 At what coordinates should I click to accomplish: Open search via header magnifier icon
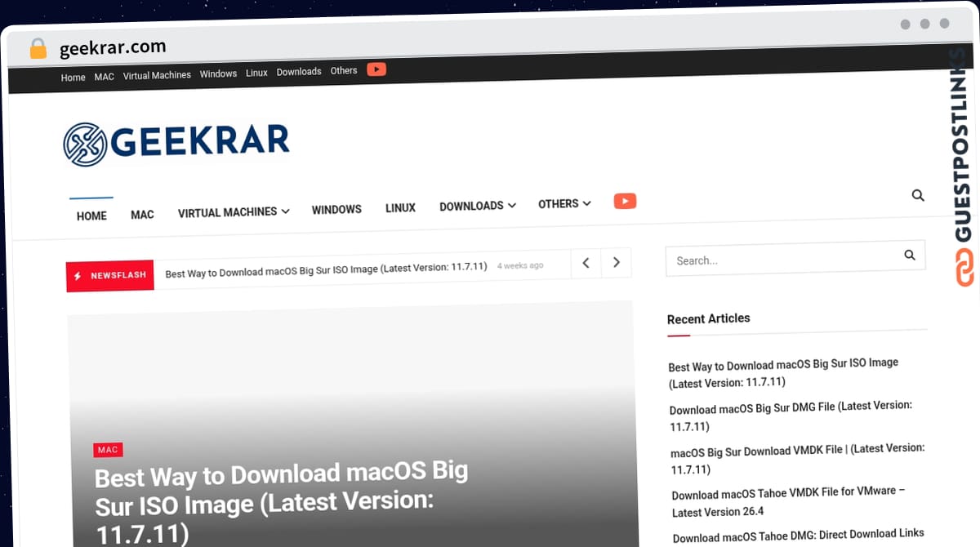pyautogui.click(x=918, y=195)
